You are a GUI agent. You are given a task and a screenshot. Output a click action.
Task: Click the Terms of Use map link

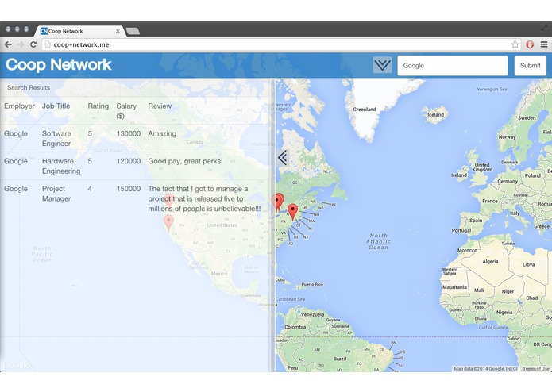(x=536, y=369)
